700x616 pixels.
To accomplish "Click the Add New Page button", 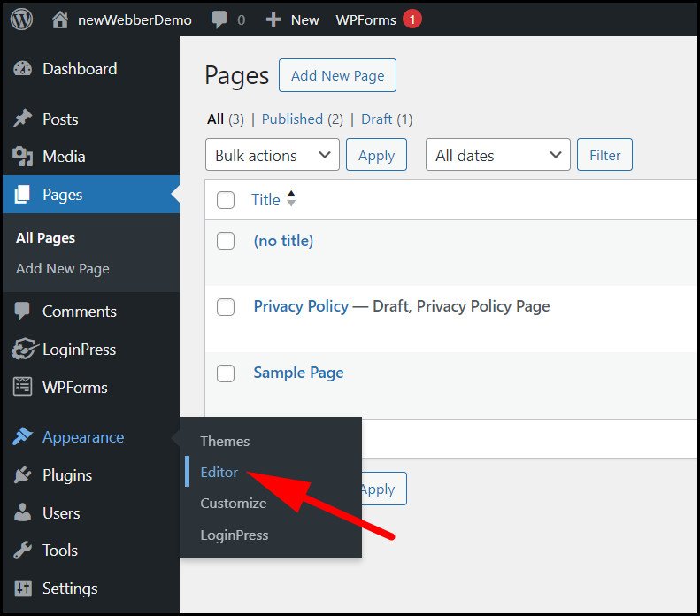I will pos(337,75).
